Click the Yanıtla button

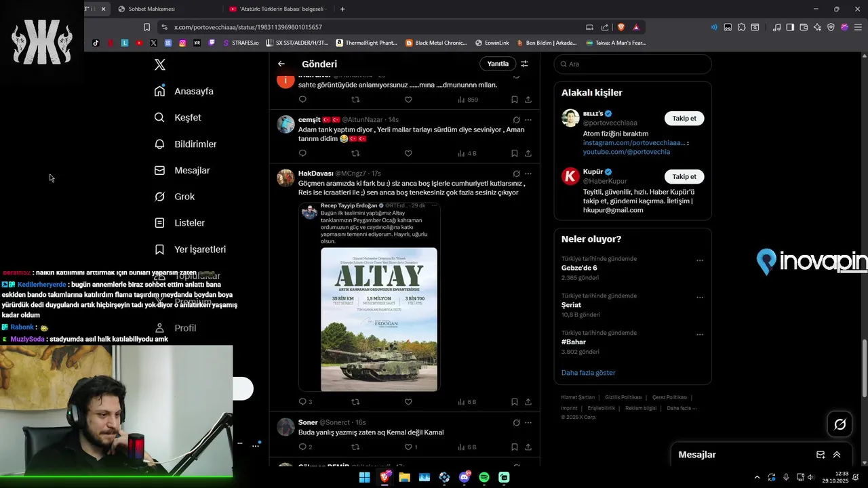click(x=498, y=64)
